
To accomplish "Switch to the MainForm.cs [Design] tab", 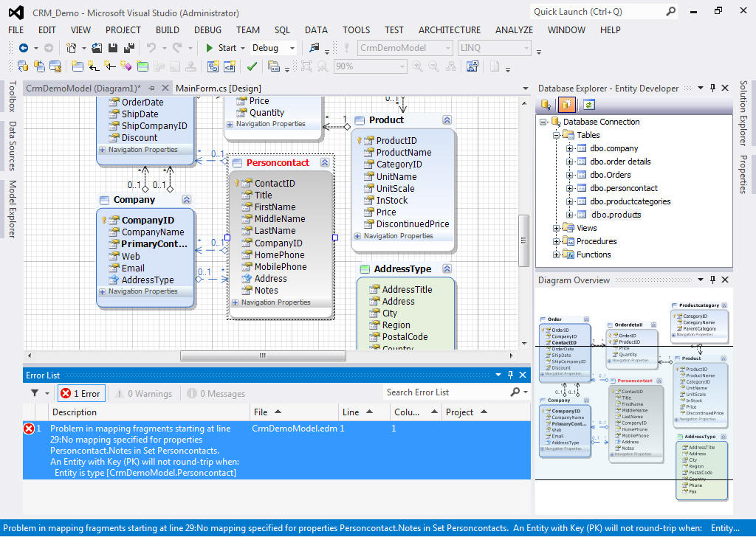I will pos(219,88).
